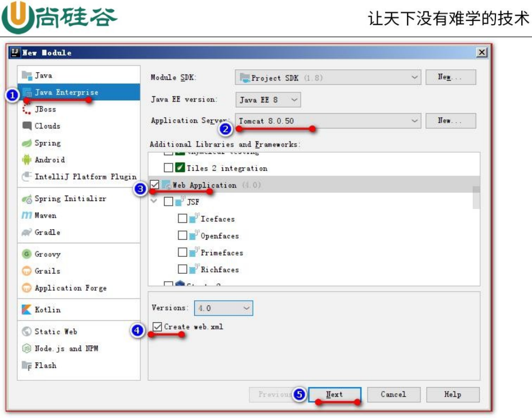The image size is (532, 418).
Task: Click the Richfaces library icon
Action: click(x=194, y=269)
